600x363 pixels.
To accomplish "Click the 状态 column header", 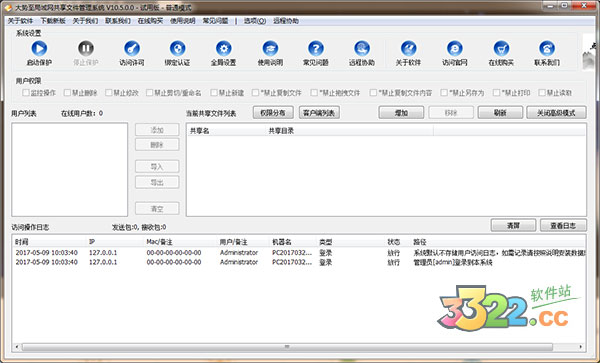I will coord(397,242).
